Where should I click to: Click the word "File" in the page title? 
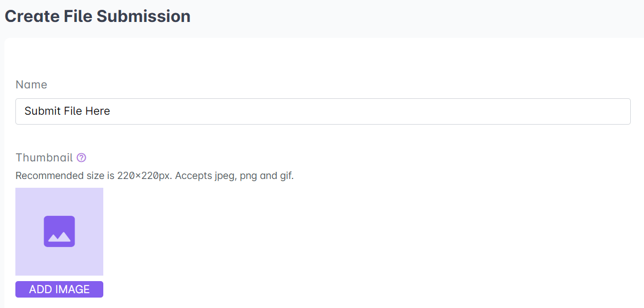tap(78, 16)
